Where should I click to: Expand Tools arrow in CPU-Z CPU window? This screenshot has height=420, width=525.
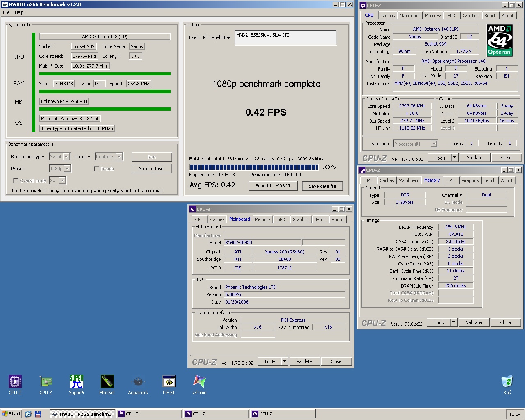(x=454, y=157)
